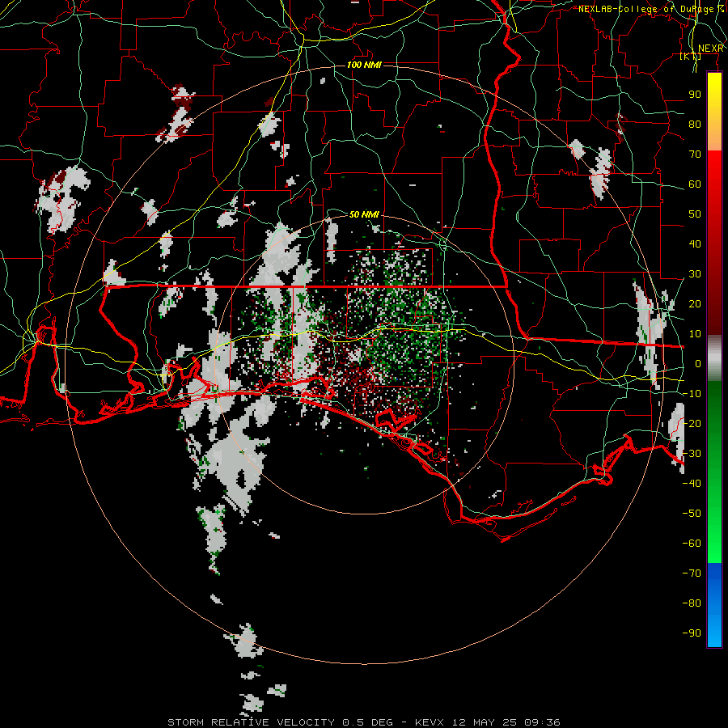Image resolution: width=728 pixels, height=728 pixels.
Task: Click the 90 value on the velocity scale
Action: (x=695, y=95)
